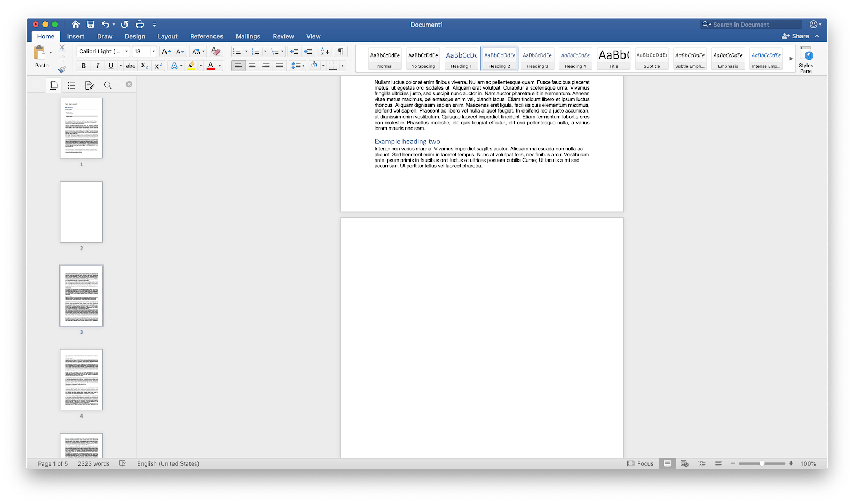Apply superscript formatting
Image resolution: width=854 pixels, height=504 pixels.
pyautogui.click(x=158, y=66)
